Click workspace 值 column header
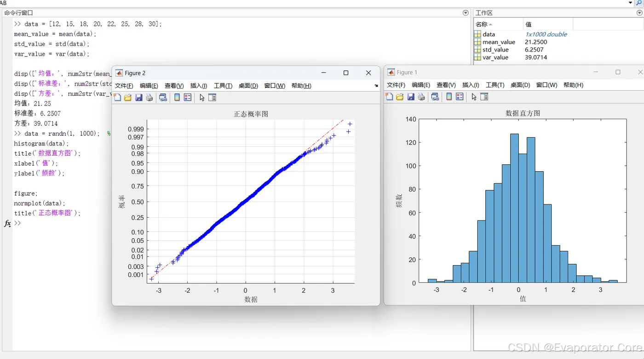 pos(548,24)
